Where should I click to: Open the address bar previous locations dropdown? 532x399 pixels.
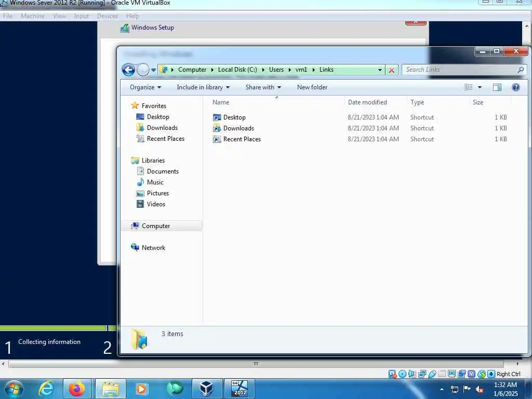(380, 70)
